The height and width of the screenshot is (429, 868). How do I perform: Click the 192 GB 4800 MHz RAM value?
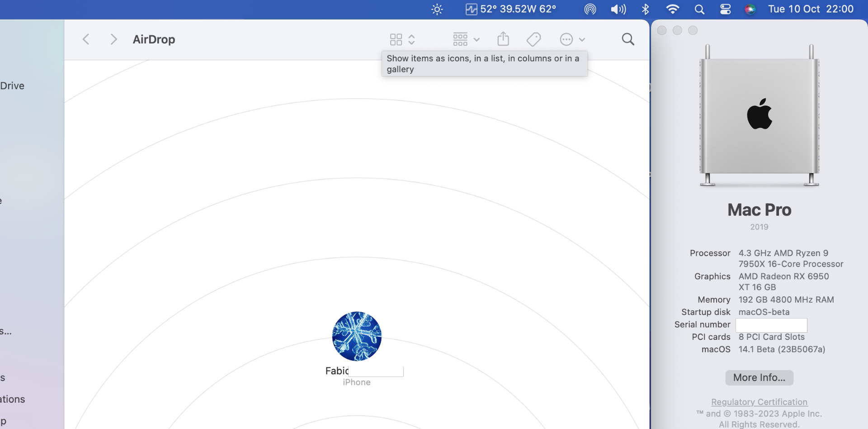click(x=786, y=300)
